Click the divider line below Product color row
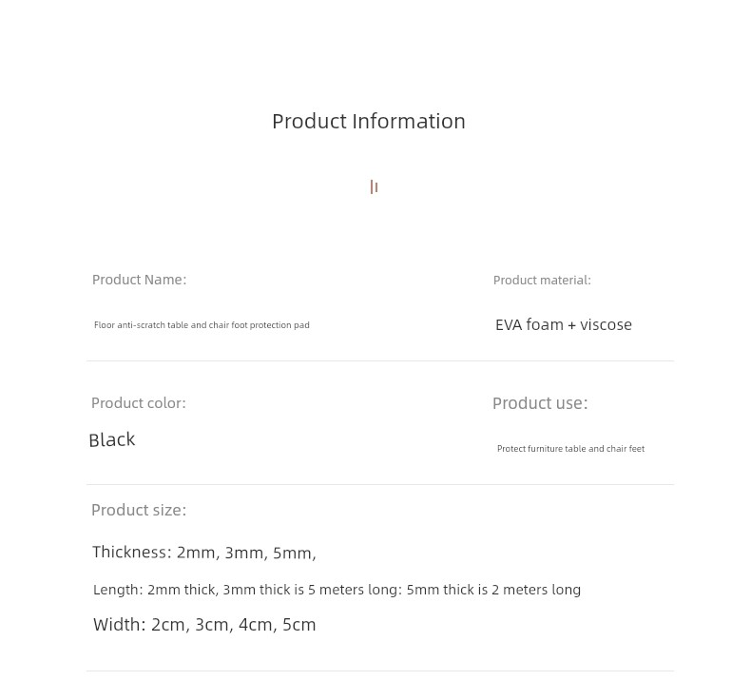The image size is (751, 700). point(380,484)
